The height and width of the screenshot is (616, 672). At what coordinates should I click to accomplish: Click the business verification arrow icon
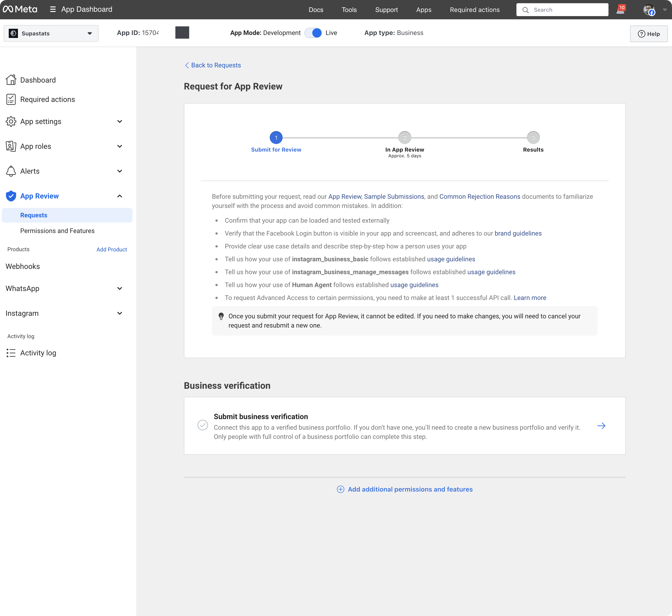[x=601, y=426]
